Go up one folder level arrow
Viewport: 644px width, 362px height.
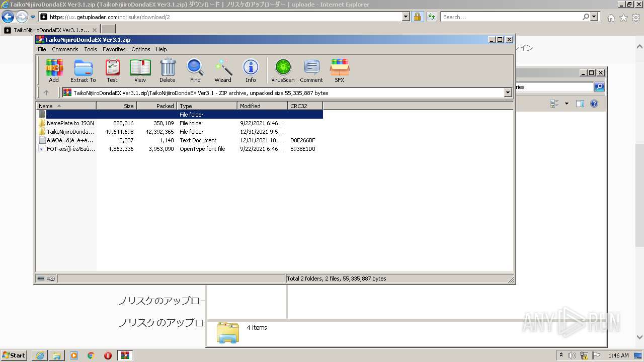click(46, 93)
